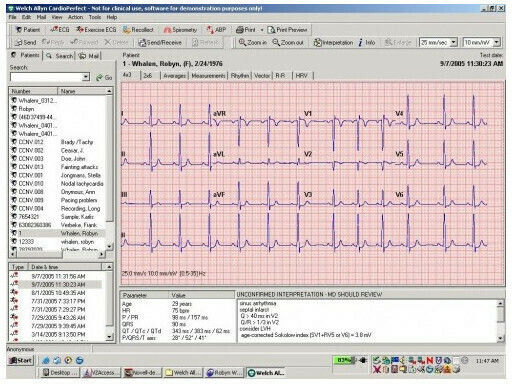Open the Action menu
Image resolution: width=512 pixels, height=384 pixels.
pos(76,17)
